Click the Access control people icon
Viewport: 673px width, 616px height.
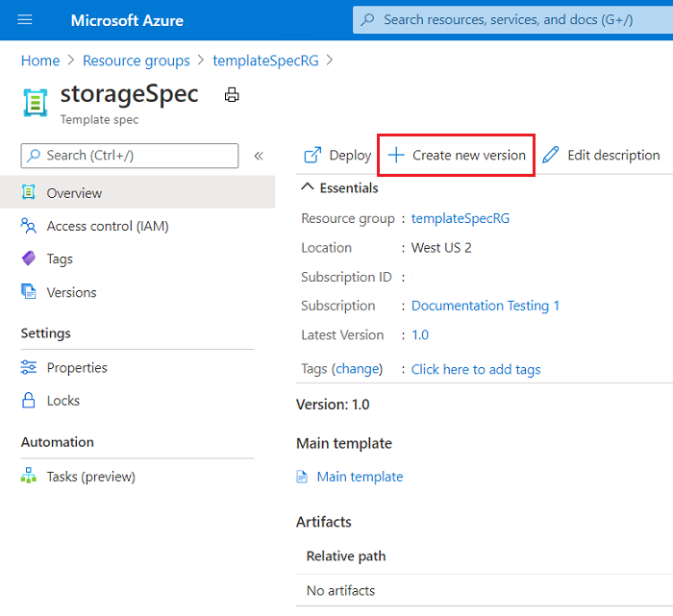tap(29, 226)
